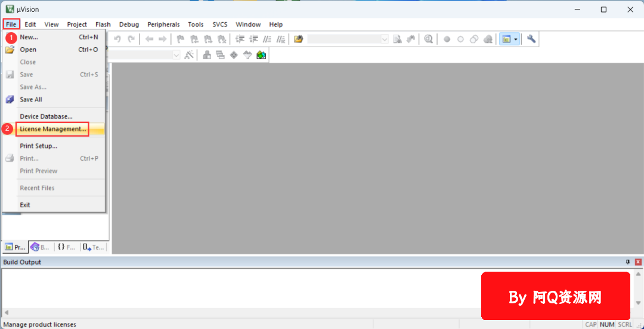Screen dimensions: 644x329
Task: Click the Indent selected text icon
Action: pos(240,39)
